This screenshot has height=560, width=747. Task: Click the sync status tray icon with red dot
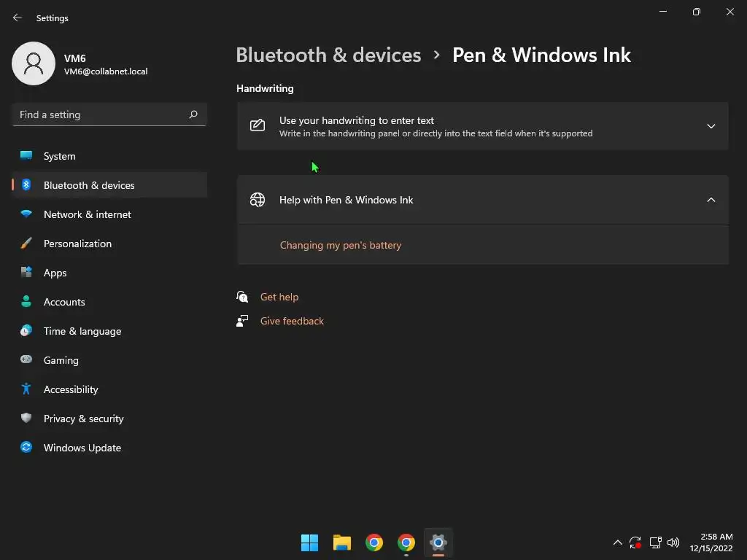coord(635,542)
